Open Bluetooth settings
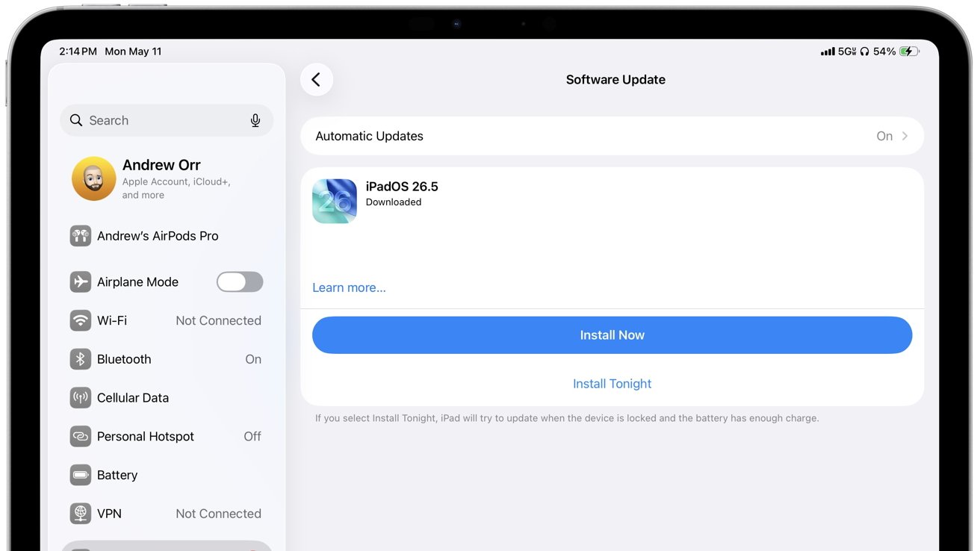Image resolution: width=980 pixels, height=551 pixels. pos(167,359)
